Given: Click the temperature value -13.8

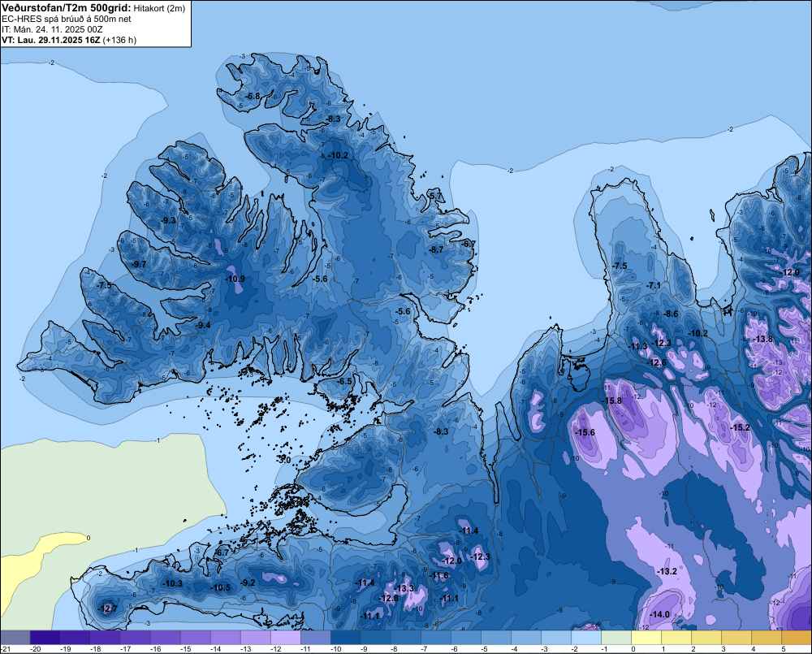Looking at the screenshot, I should (762, 339).
